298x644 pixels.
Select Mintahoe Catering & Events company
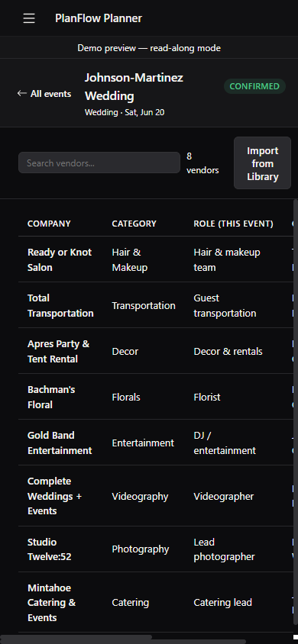click(51, 602)
